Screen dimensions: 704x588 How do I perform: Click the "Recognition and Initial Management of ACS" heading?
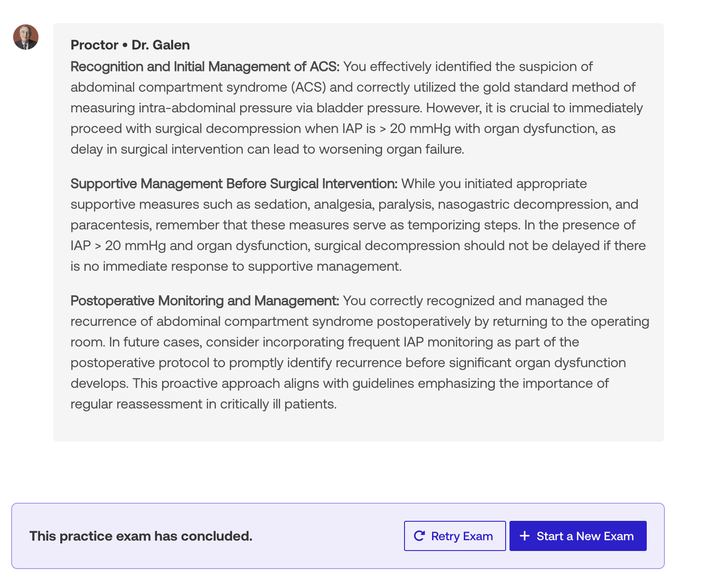click(205, 67)
